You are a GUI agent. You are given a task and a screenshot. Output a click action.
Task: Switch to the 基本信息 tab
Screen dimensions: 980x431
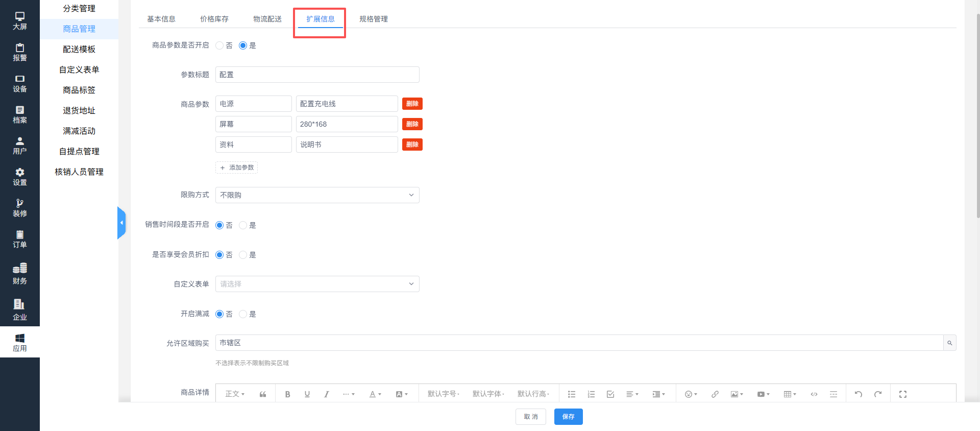[x=161, y=19]
